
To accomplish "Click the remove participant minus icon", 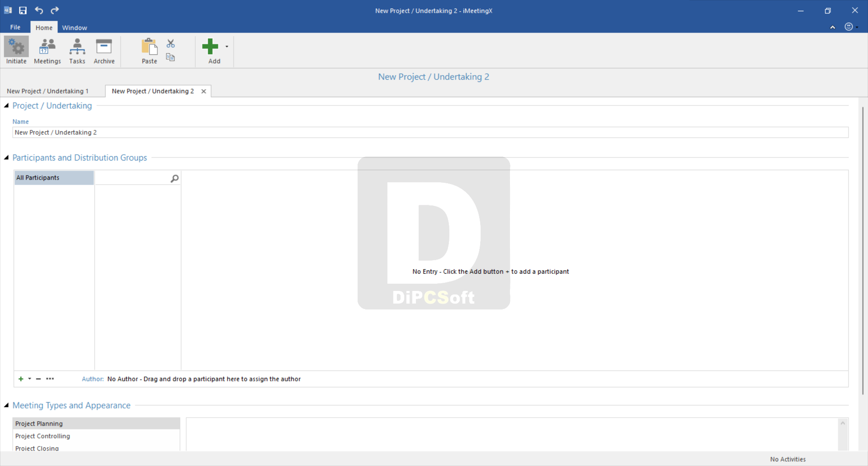I will click(38, 379).
